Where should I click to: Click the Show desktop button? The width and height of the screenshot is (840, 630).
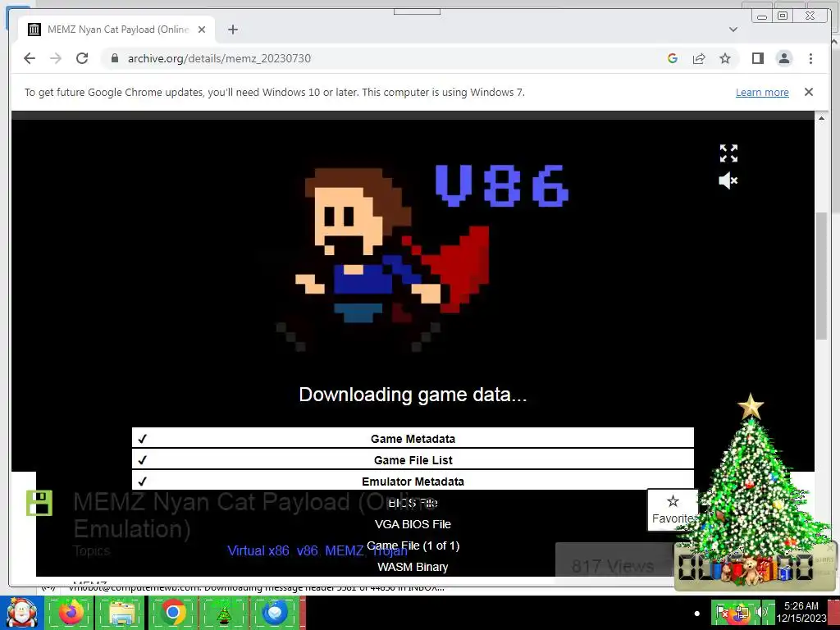(834, 613)
